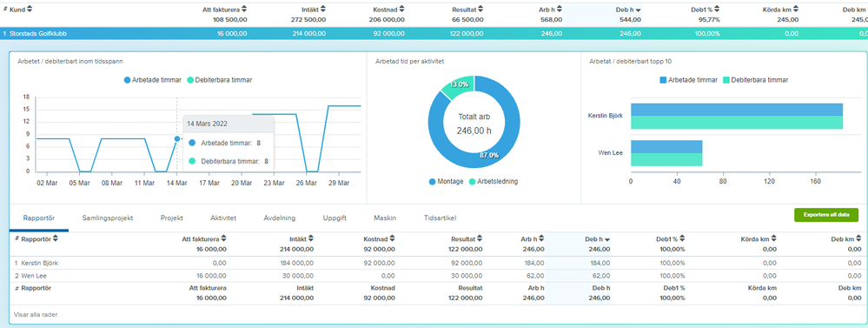Click the 95,77% Deb1 total
Screen dimensions: 868x328
pos(708,19)
